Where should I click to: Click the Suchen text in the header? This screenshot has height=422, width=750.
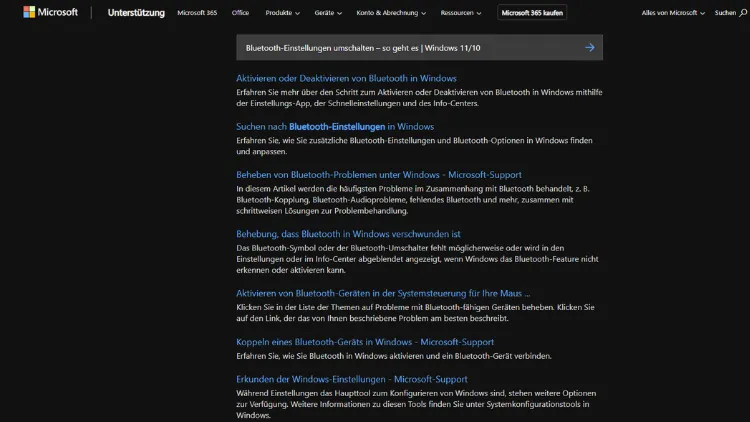coord(725,13)
